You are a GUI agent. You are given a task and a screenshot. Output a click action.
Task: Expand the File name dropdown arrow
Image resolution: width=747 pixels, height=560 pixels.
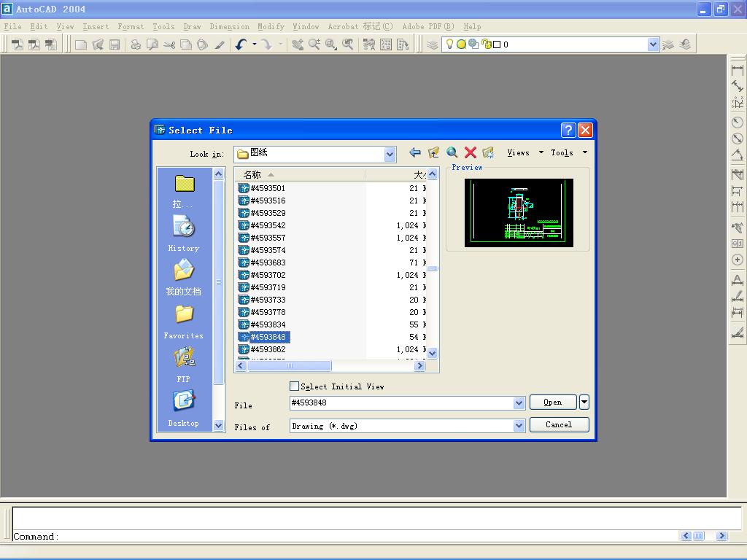519,402
